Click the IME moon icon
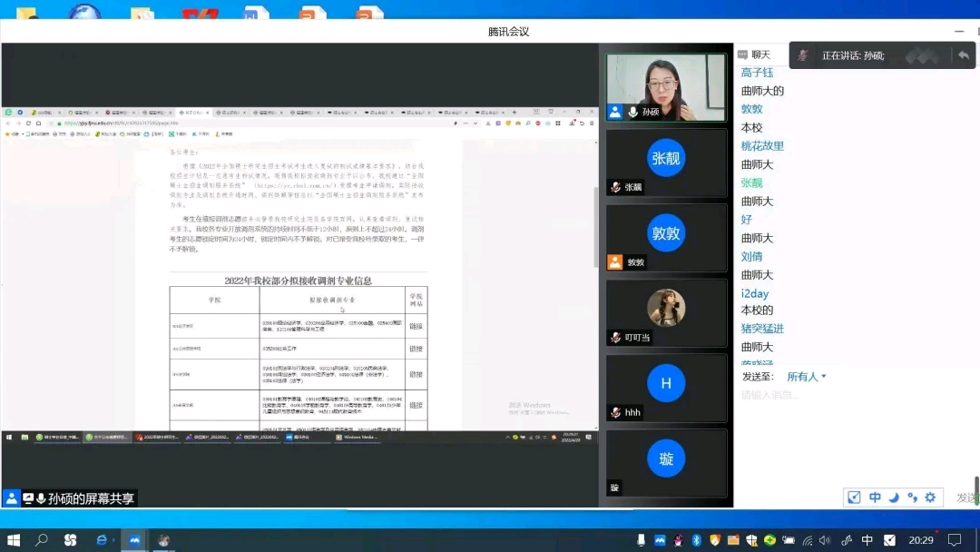The height and width of the screenshot is (552, 980). [893, 498]
